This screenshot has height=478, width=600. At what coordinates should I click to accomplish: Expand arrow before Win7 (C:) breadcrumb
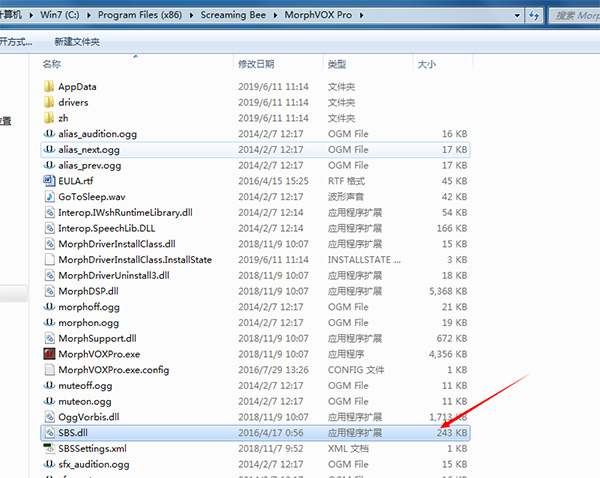(x=31, y=15)
